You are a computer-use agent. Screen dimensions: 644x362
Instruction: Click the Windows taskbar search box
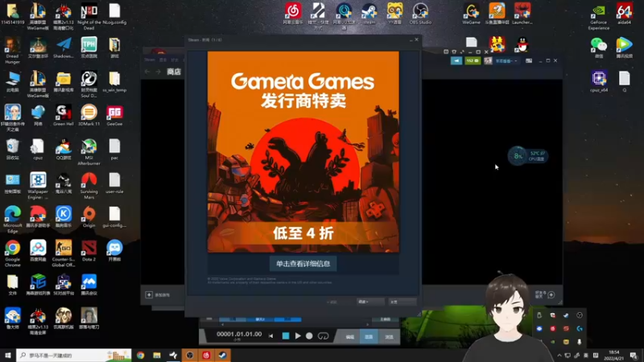click(x=74, y=355)
